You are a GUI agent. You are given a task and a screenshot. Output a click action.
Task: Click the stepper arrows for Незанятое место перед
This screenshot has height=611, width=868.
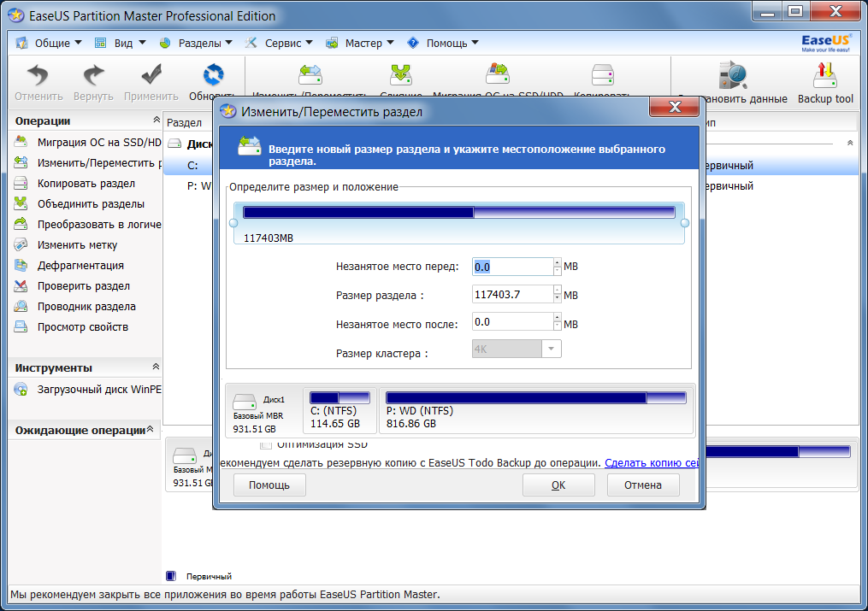(557, 267)
